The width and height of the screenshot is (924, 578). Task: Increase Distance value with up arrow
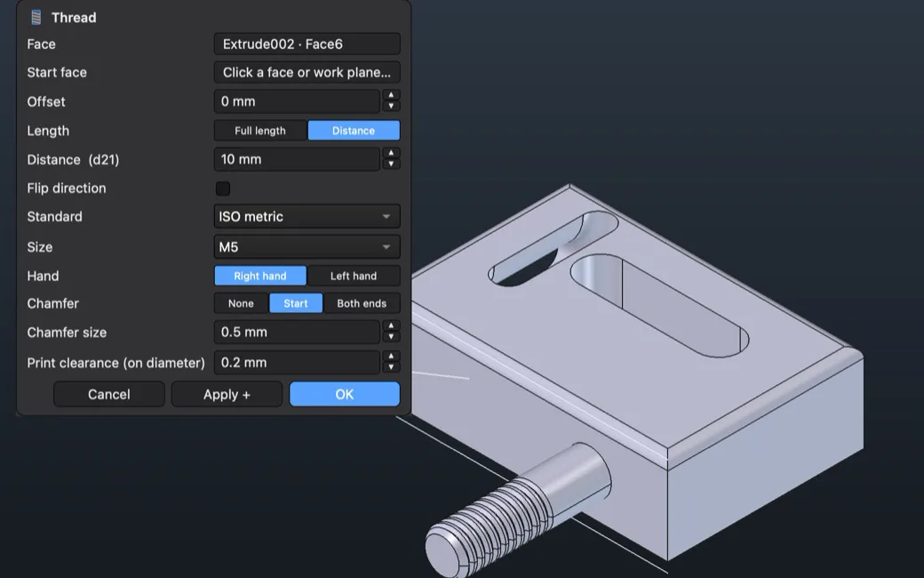[391, 153]
